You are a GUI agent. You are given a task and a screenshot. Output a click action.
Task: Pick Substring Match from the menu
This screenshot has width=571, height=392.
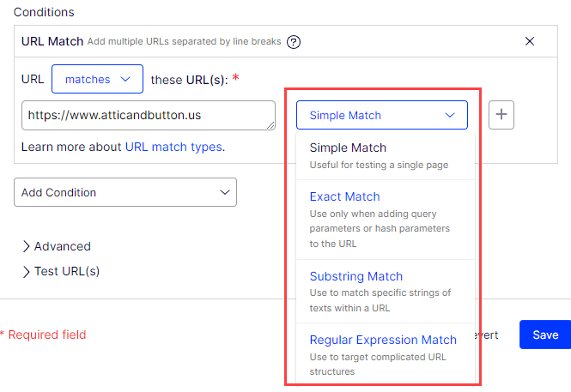pyautogui.click(x=355, y=276)
